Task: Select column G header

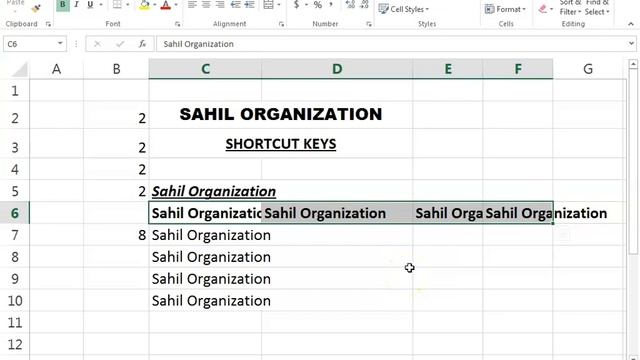Action: click(x=588, y=69)
